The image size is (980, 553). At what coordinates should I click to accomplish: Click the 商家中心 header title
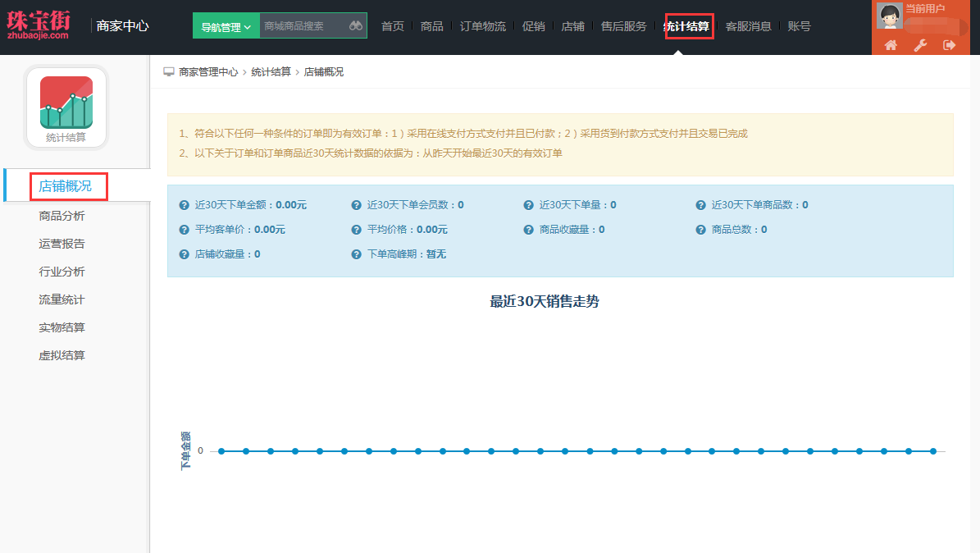[122, 25]
